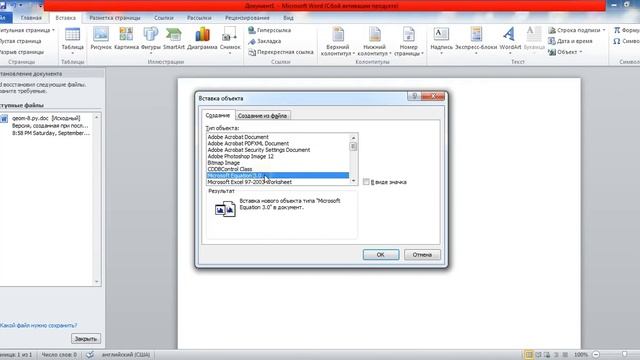Open the Картинка clip art tool
The width and height of the screenshot is (640, 360).
click(126, 39)
